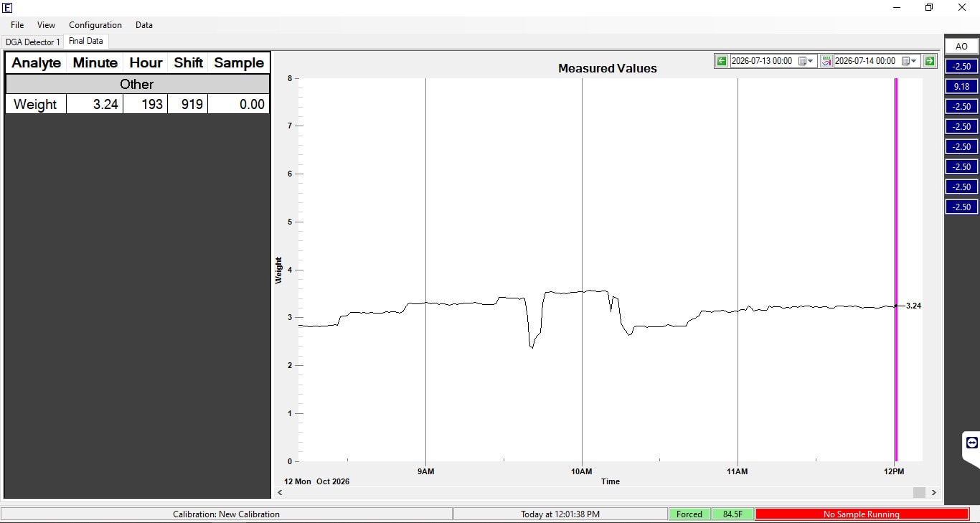Click the AO button in the side panel
980x523 pixels.
click(x=961, y=46)
